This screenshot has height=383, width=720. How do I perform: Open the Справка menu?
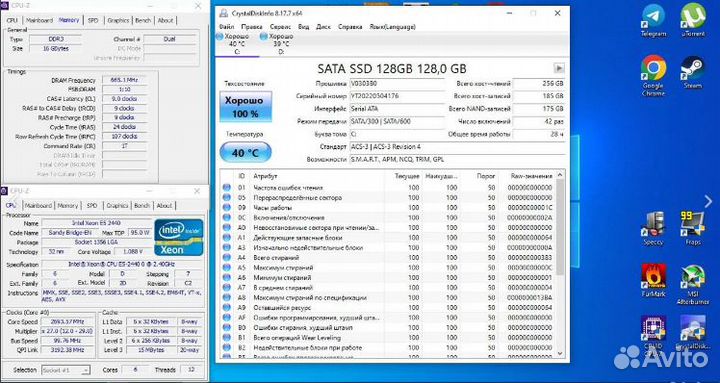pyautogui.click(x=350, y=27)
